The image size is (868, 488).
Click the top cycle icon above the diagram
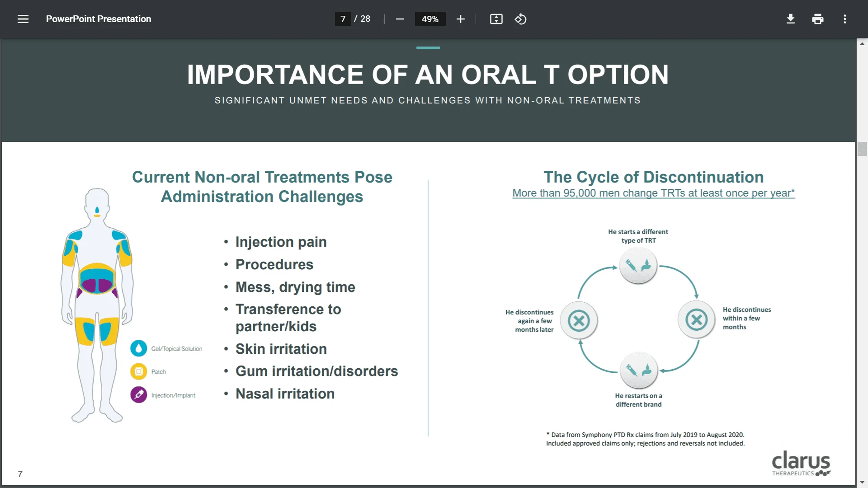coord(638,265)
